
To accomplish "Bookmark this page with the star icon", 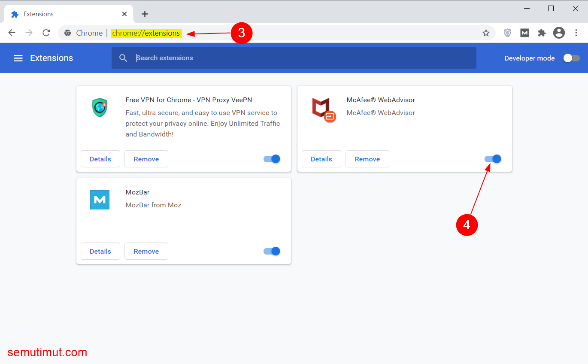I will [486, 33].
